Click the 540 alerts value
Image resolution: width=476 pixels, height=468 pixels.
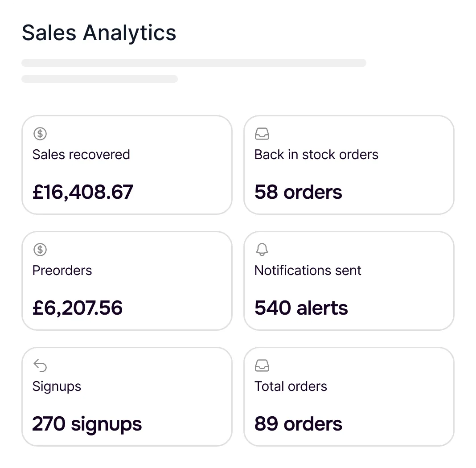(x=301, y=308)
